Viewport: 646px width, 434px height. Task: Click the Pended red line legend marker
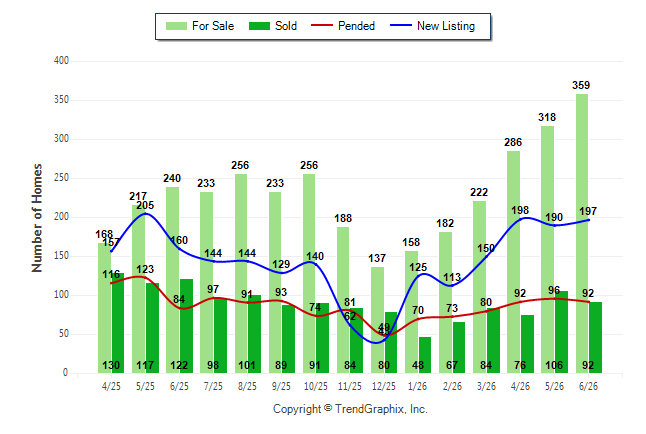point(322,26)
